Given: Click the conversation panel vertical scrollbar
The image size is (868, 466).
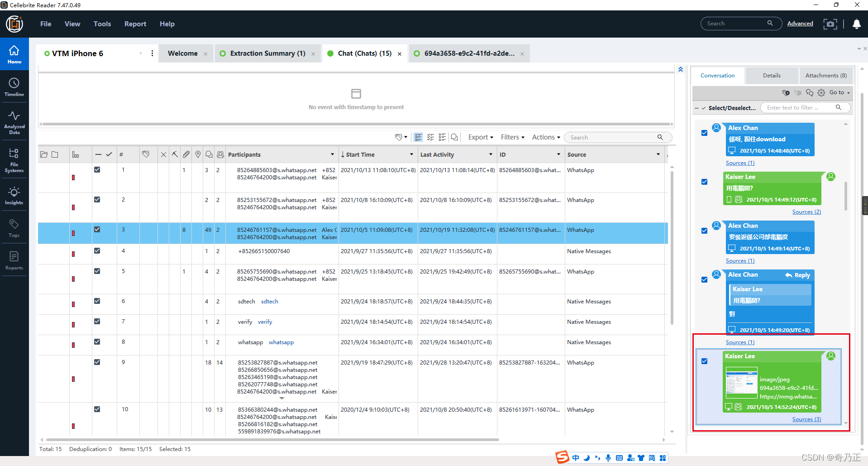Looking at the screenshot, I should point(845,196).
